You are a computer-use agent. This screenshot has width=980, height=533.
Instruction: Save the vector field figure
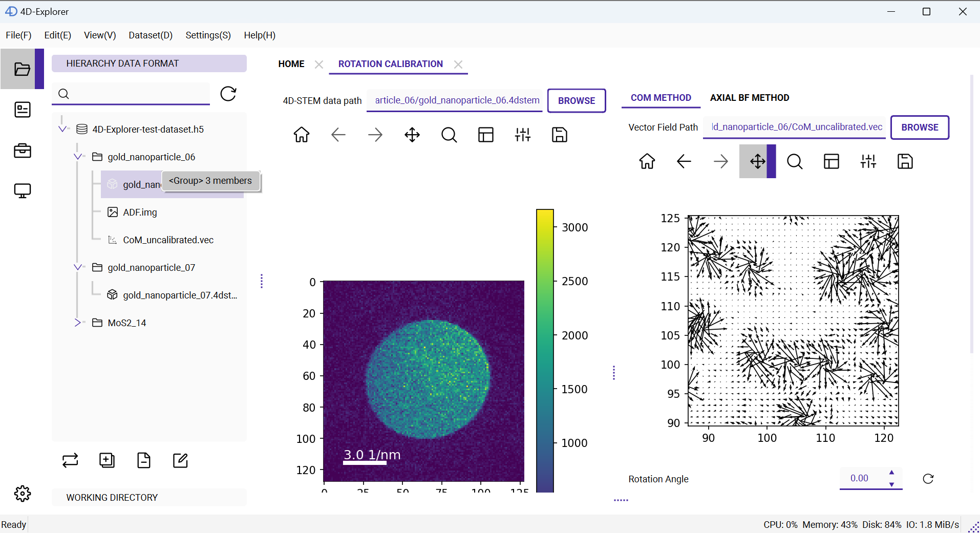(x=905, y=162)
